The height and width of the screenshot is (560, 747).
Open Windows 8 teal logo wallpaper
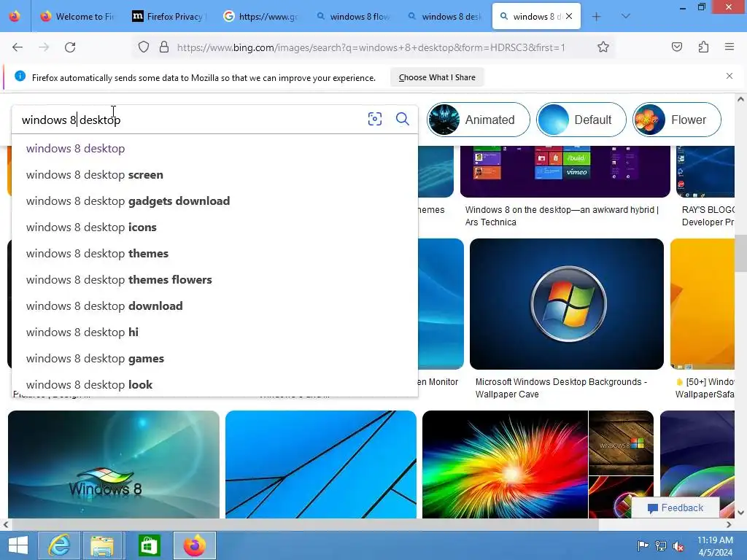(x=113, y=464)
